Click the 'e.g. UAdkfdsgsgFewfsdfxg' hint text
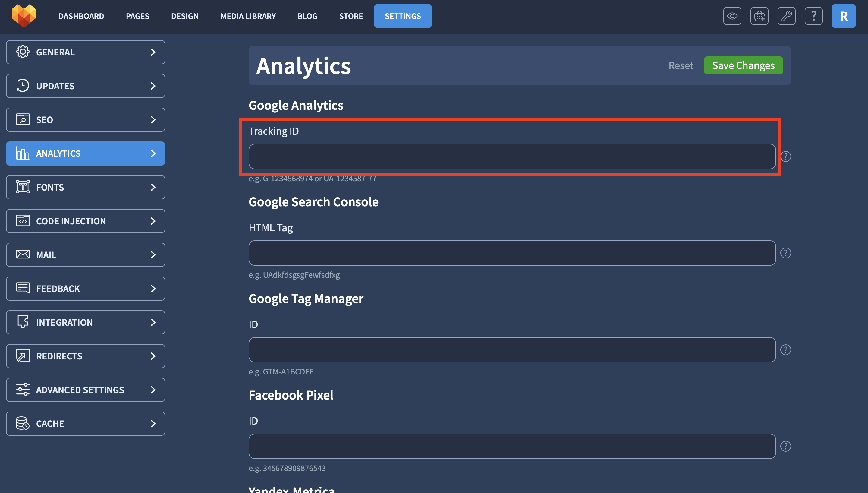Screen dimensions: 868x493 point(294,275)
